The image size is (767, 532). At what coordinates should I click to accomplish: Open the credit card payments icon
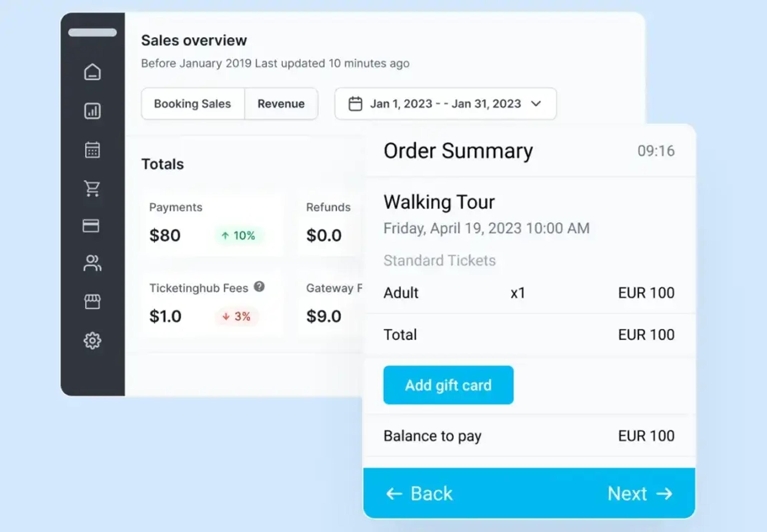pos(91,226)
